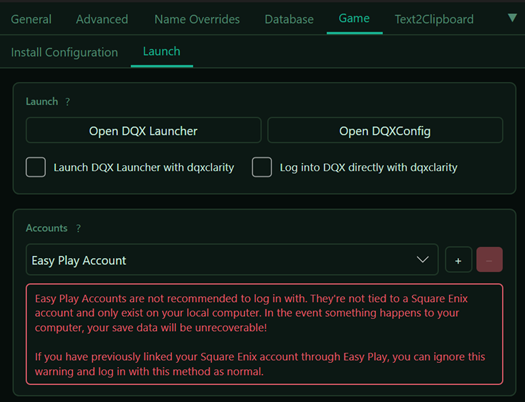Select the Name Overrides tab
The height and width of the screenshot is (402, 525).
click(197, 19)
